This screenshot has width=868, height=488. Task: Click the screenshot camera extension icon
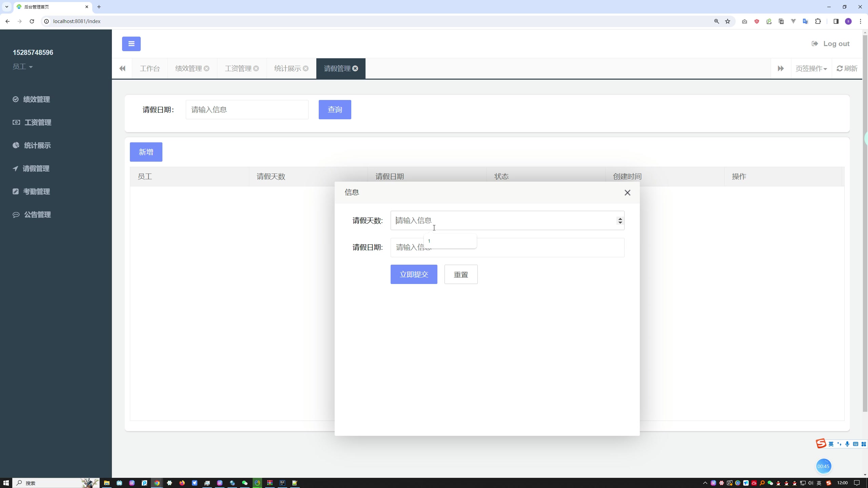pos(744,21)
